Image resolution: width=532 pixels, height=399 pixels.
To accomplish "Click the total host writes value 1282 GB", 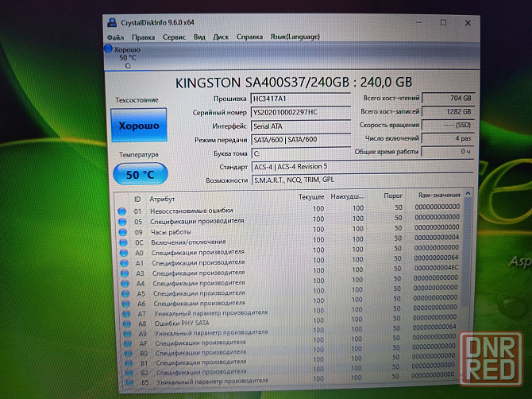I will pos(448,111).
